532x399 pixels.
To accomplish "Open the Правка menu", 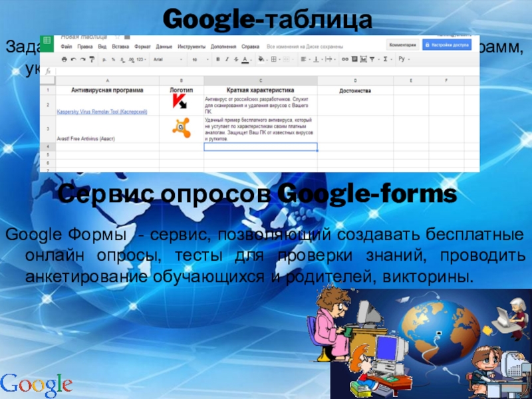I will tap(85, 47).
